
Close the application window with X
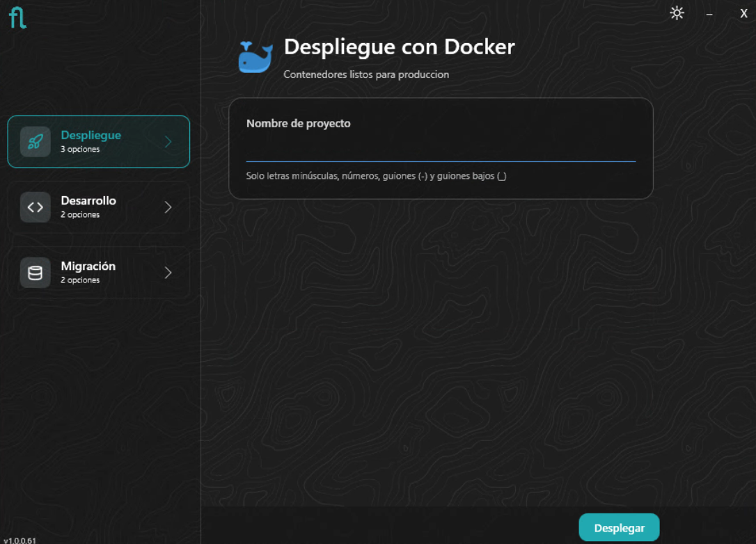743,13
